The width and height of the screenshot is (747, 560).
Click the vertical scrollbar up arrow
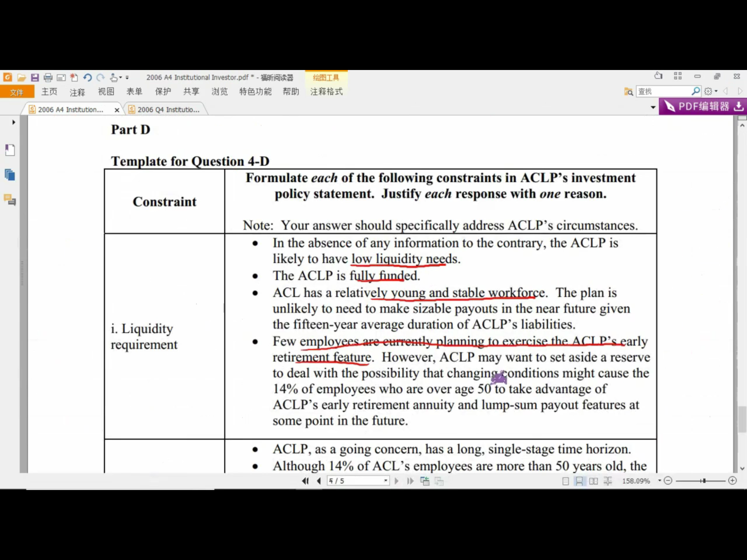point(742,125)
